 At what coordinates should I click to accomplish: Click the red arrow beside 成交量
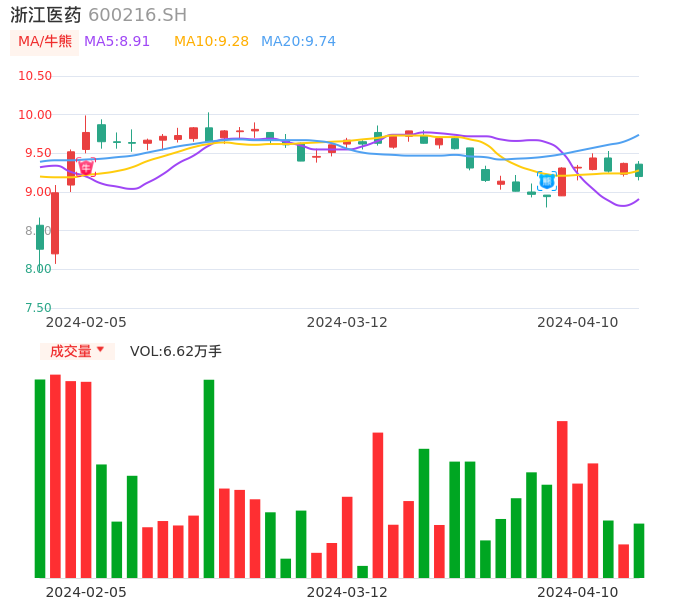100,350
